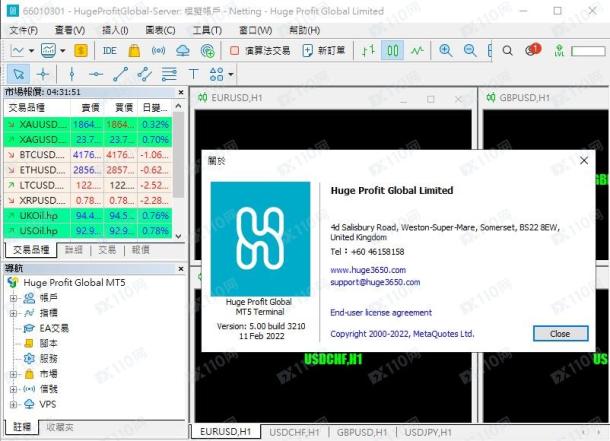Select the XAUUSD row in Market Watch

(88, 124)
